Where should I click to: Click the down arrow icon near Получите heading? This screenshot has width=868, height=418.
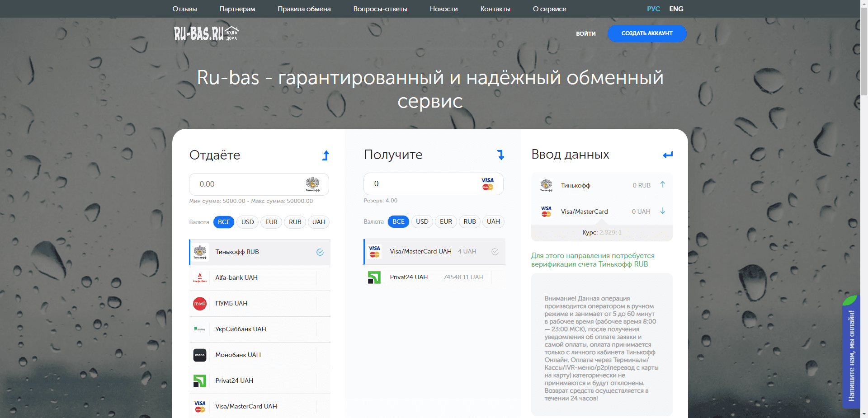(500, 155)
